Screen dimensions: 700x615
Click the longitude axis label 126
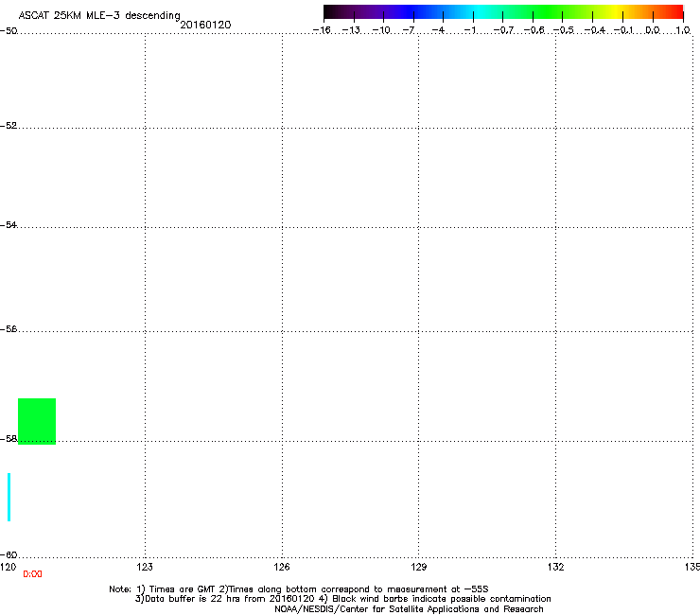(x=282, y=567)
